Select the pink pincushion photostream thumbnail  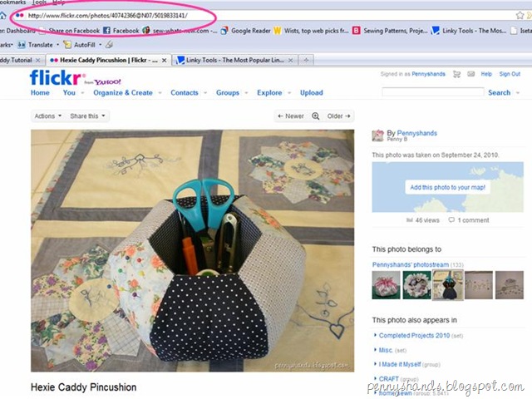point(386,285)
